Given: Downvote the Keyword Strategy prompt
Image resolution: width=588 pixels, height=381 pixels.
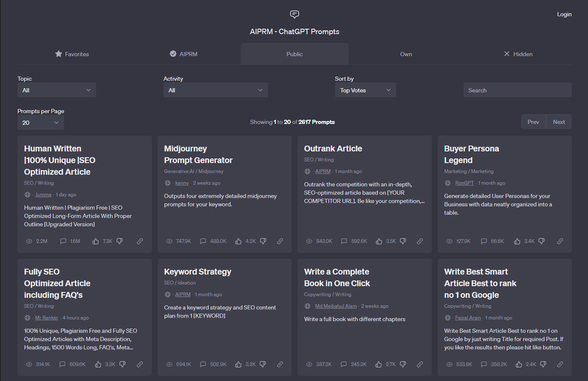Looking at the screenshot, I should click(263, 364).
